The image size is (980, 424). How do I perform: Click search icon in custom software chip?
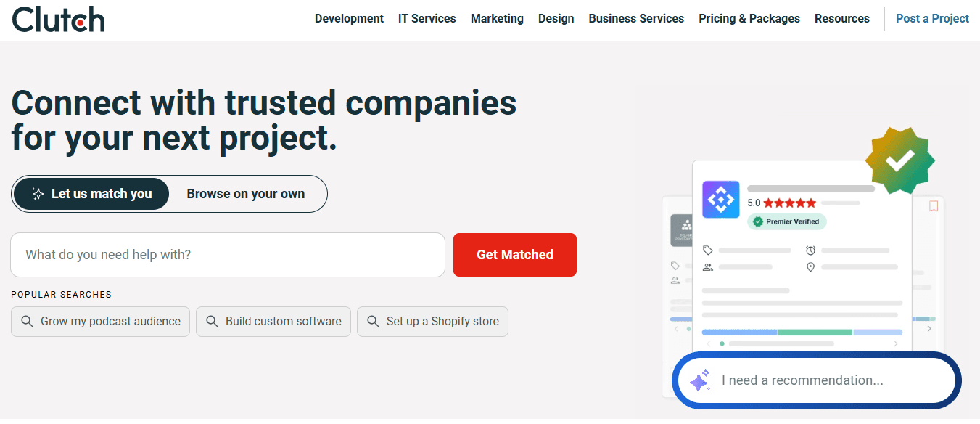pos(213,322)
